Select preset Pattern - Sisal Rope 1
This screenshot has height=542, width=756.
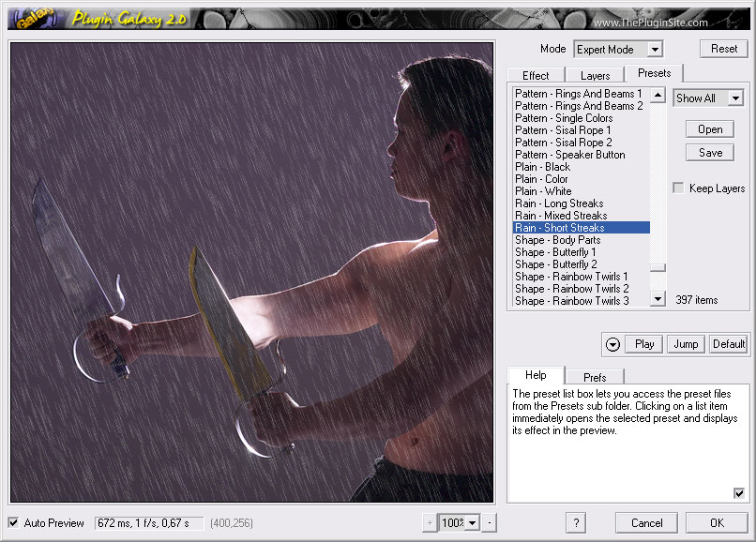tap(582, 130)
